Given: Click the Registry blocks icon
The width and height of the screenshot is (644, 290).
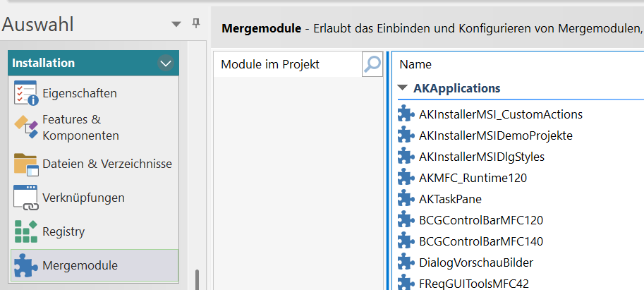Looking at the screenshot, I should pyautogui.click(x=25, y=231).
